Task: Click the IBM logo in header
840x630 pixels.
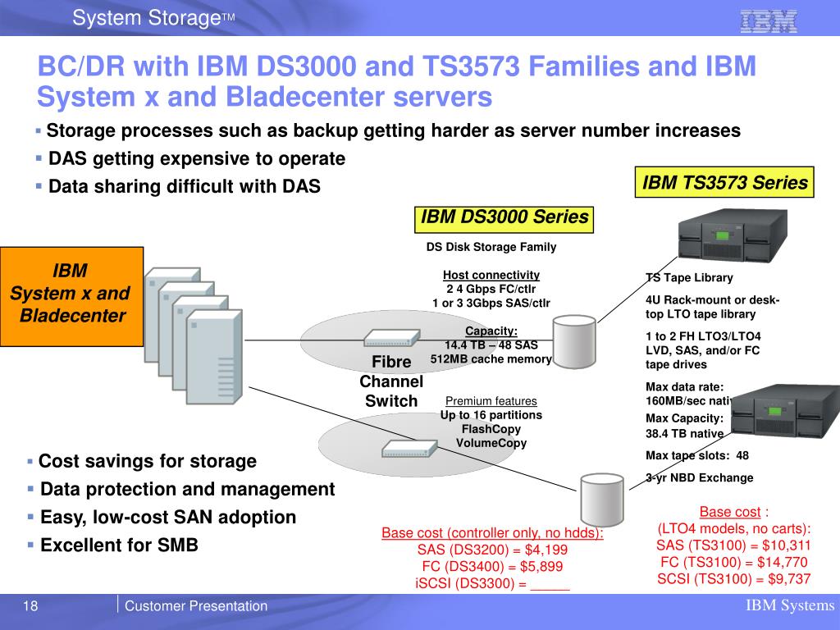Action: click(768, 21)
